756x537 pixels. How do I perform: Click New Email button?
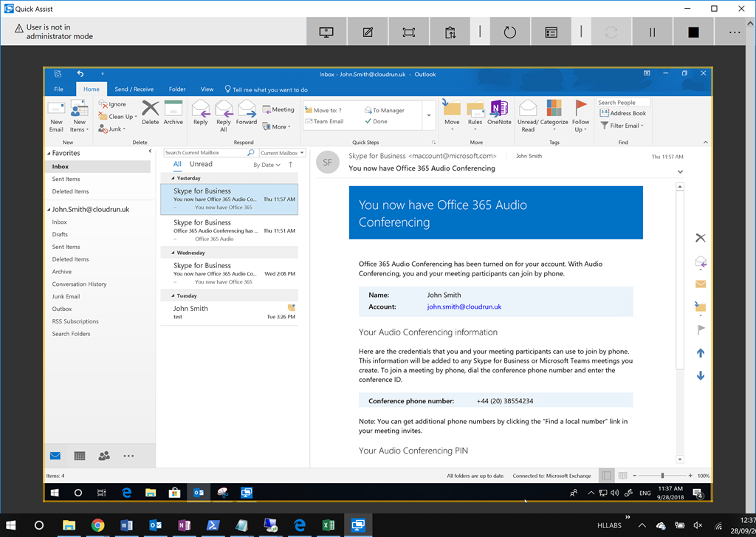point(57,116)
